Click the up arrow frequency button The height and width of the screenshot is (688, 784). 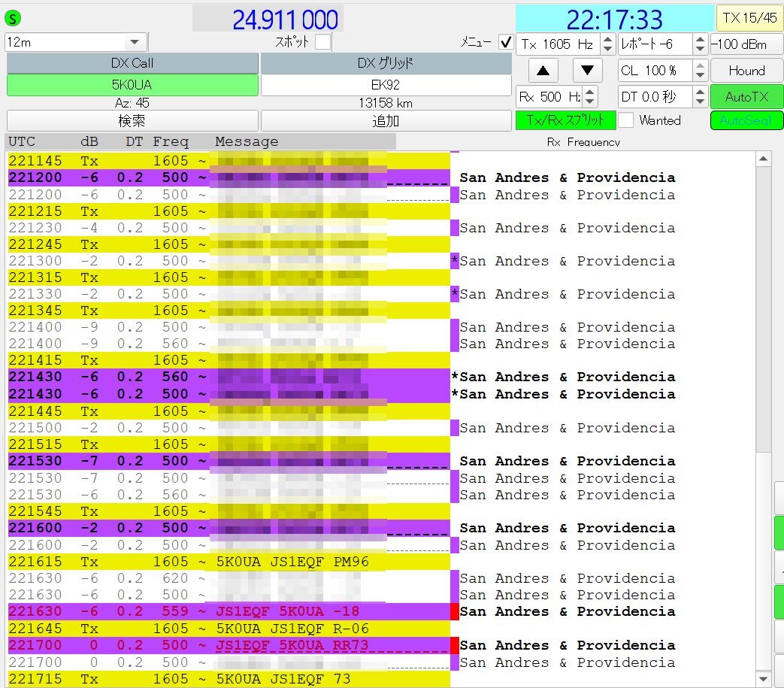543,71
